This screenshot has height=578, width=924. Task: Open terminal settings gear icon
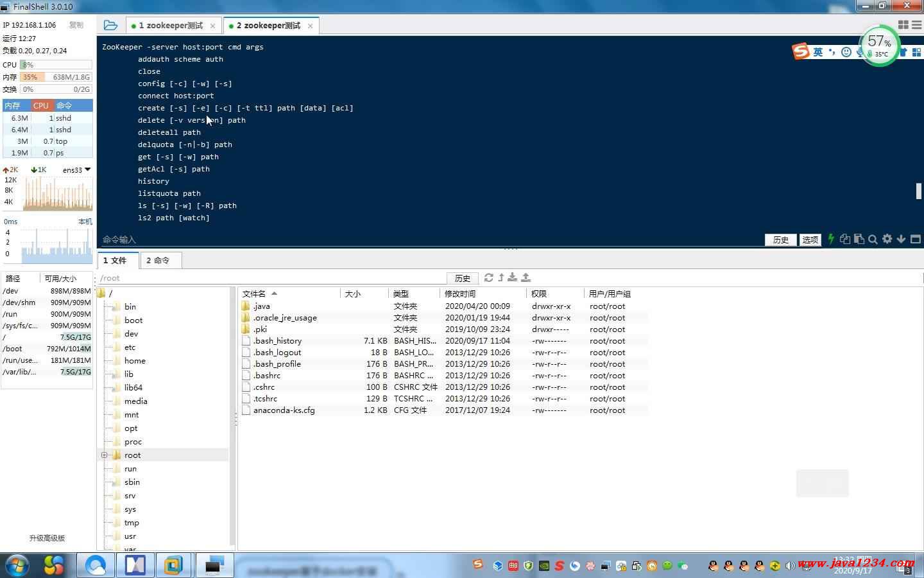[x=887, y=239]
